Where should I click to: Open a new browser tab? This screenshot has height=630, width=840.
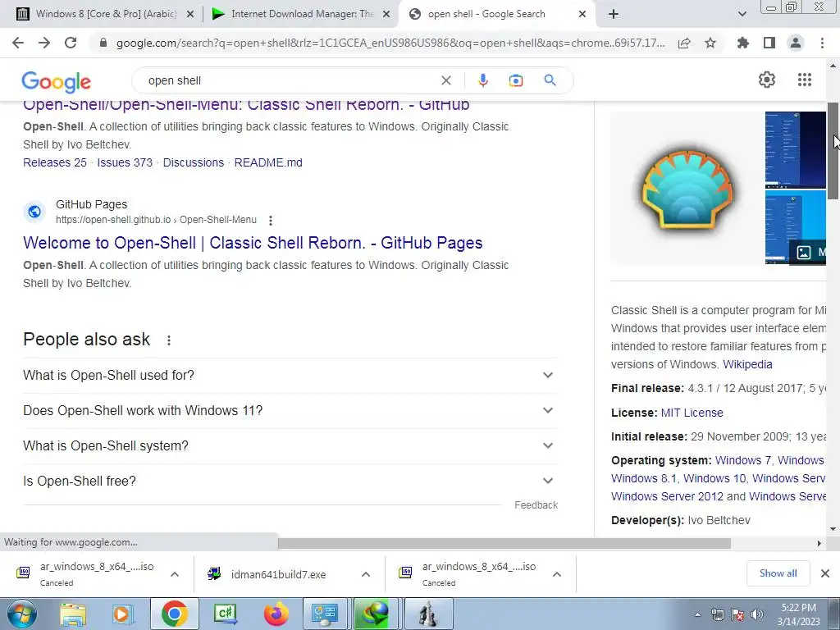click(x=614, y=14)
